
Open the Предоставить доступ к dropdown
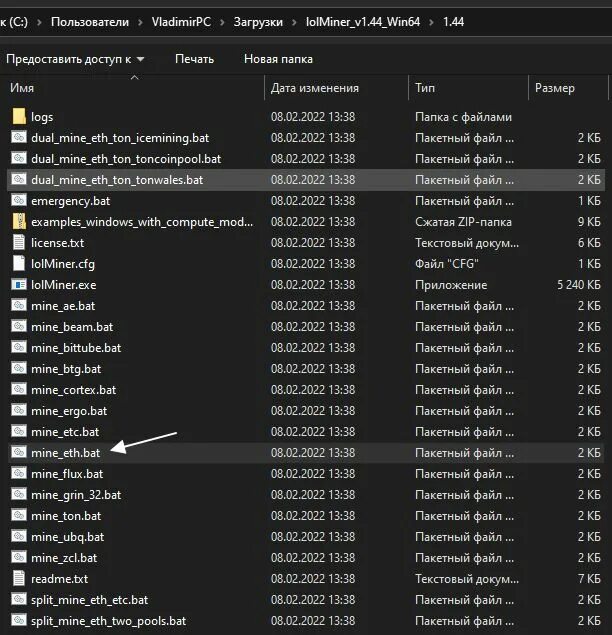click(x=75, y=59)
